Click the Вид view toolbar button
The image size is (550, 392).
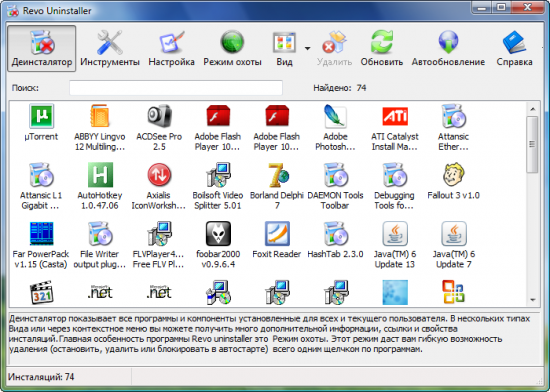[284, 48]
